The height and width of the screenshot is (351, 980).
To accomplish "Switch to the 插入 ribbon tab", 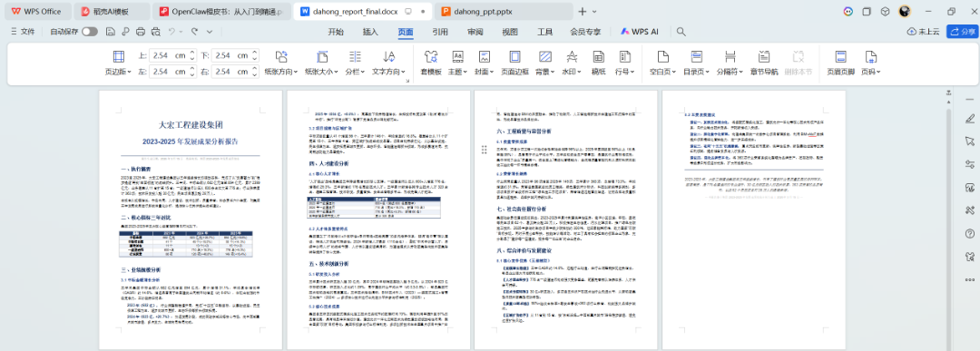I will click(x=370, y=32).
